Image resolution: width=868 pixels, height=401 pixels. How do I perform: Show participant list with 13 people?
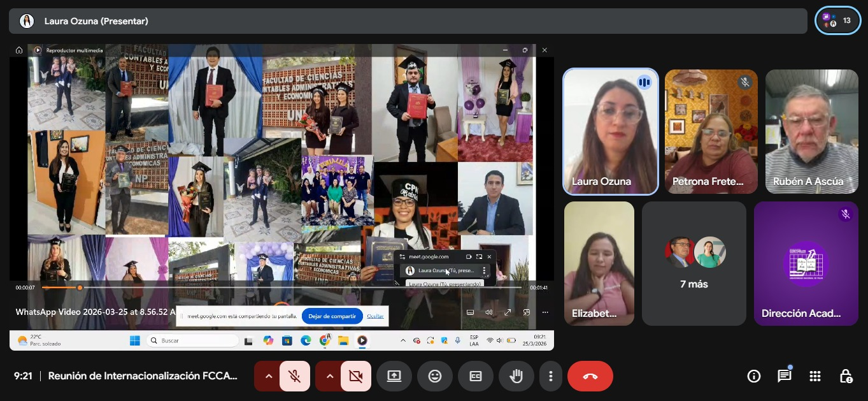[837, 20]
